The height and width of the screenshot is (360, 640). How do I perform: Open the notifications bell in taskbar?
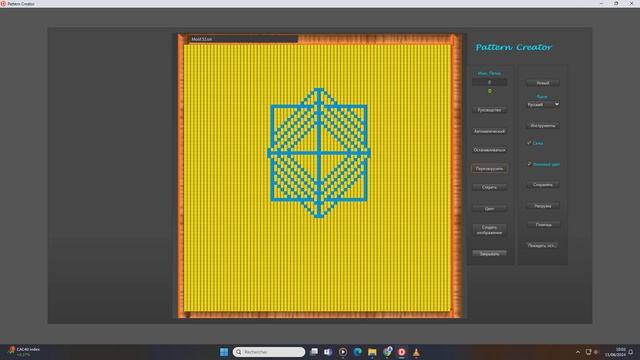pos(631,352)
